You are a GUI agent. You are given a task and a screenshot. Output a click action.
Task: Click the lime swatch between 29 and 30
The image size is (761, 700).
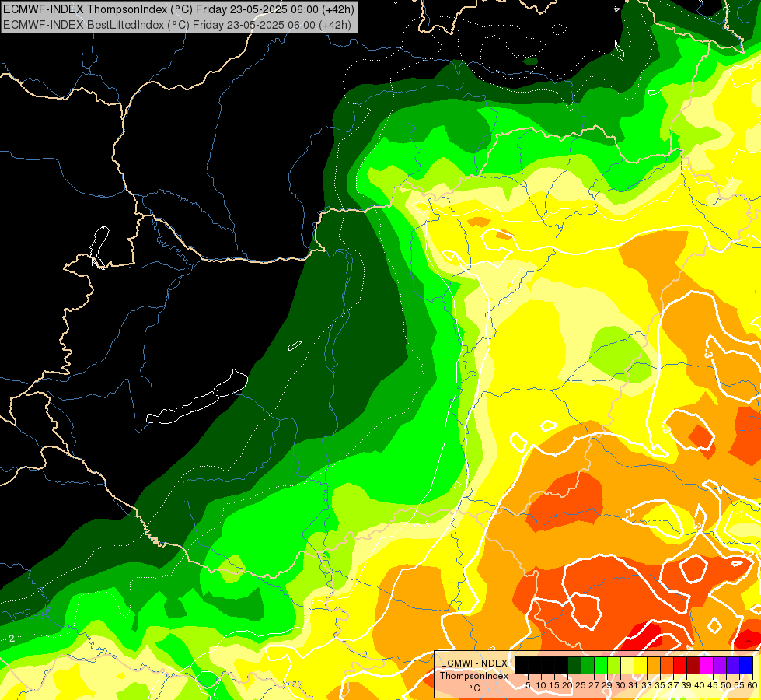tap(614, 665)
